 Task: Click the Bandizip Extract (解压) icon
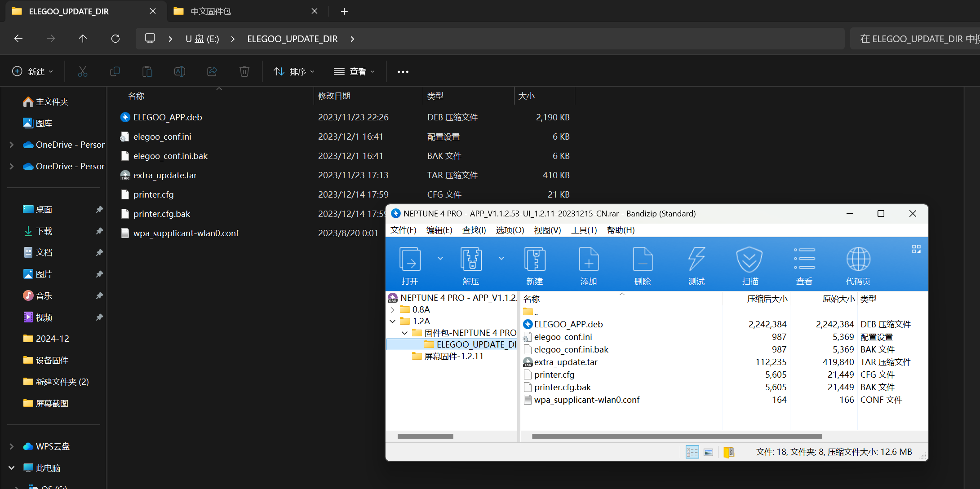coord(471,260)
